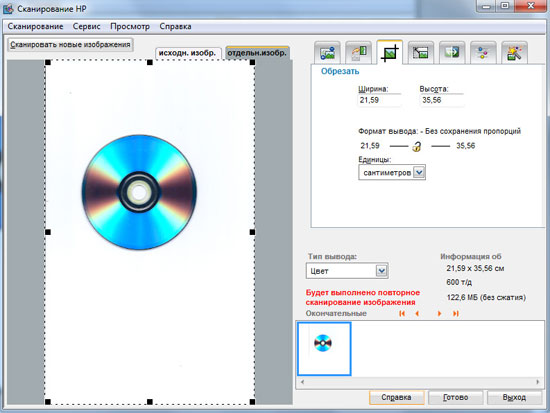Open the magic wand effects tab
The height and width of the screenshot is (413, 550).
pos(514,53)
